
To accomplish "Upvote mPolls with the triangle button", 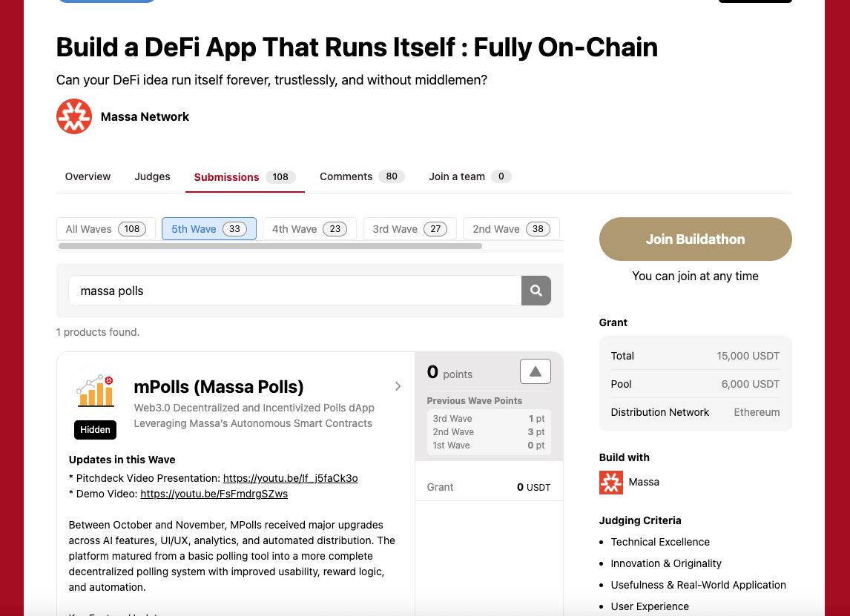I will coord(535,371).
